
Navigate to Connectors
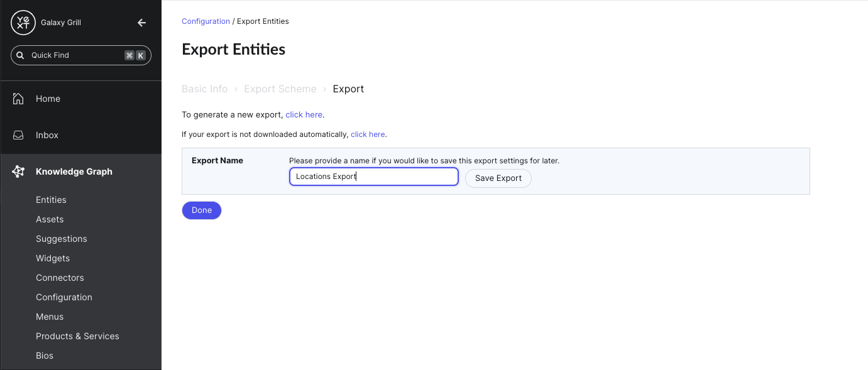coord(60,278)
